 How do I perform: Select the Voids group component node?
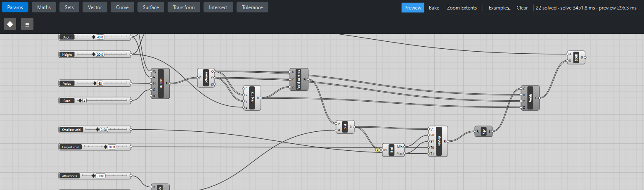(x=530, y=98)
